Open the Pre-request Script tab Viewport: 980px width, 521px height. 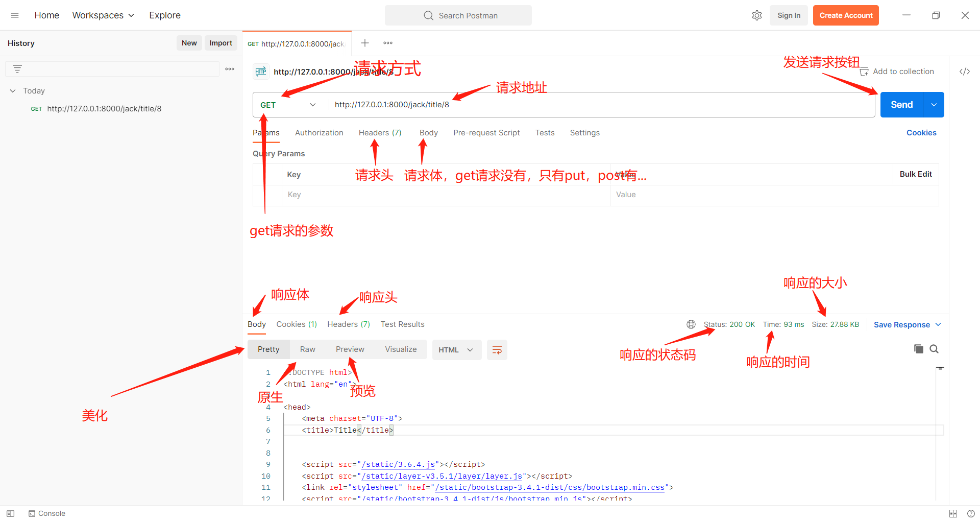(486, 133)
